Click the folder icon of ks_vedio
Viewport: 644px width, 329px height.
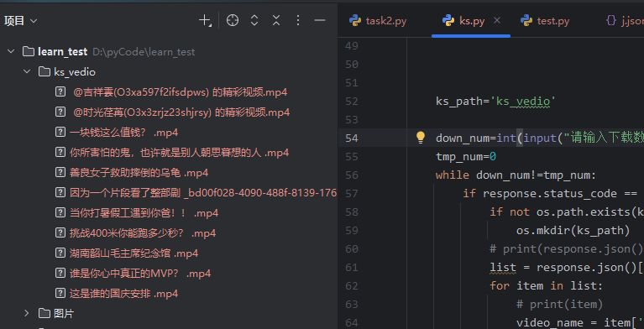(45, 72)
